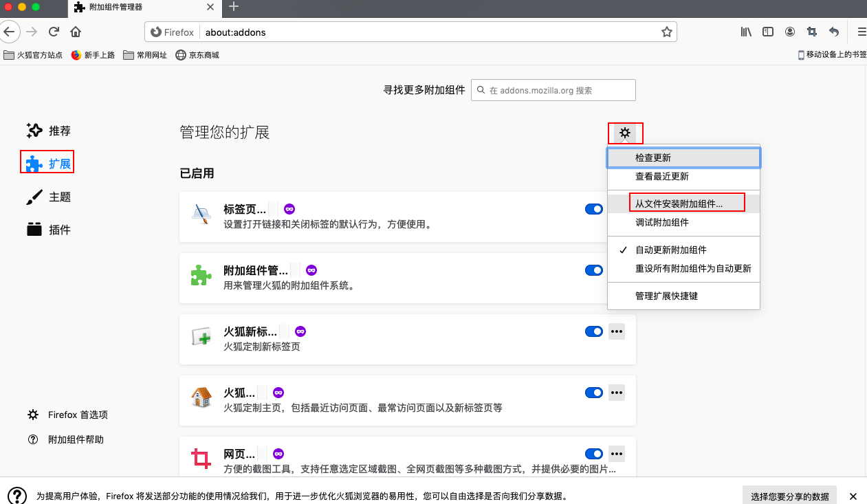Click the purple badge beside 附加组件管

311,270
